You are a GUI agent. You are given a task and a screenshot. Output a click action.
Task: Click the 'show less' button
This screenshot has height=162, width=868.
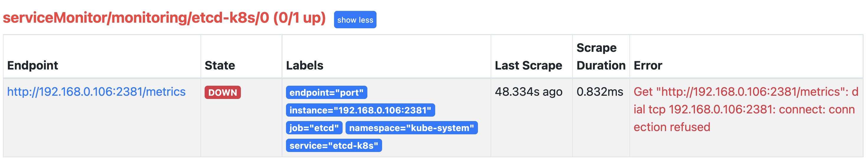[x=355, y=20]
